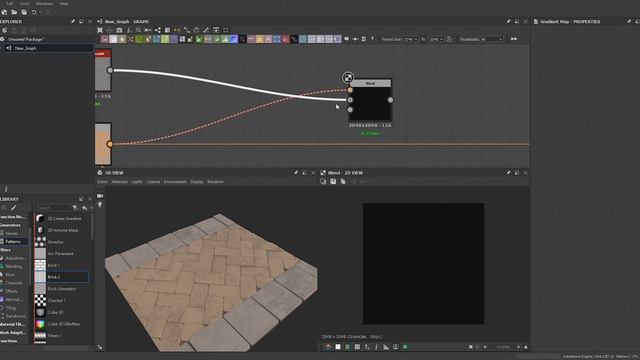Open the Scene menu in 3D View

[x=102, y=182]
